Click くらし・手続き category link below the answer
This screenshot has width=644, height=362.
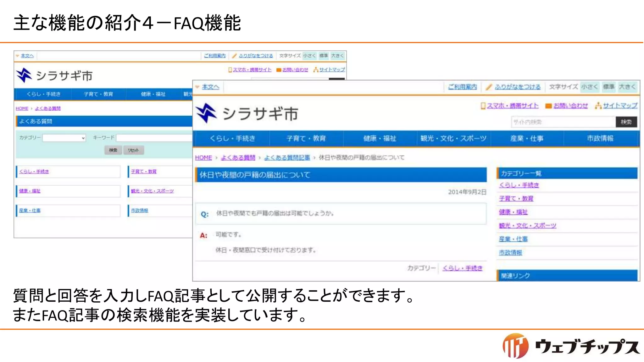[462, 268]
